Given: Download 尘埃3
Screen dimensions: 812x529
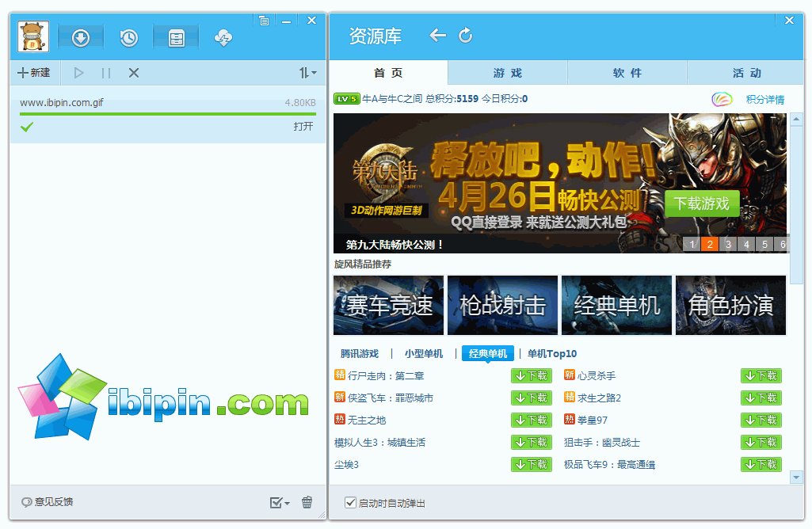Looking at the screenshot, I should tap(532, 465).
